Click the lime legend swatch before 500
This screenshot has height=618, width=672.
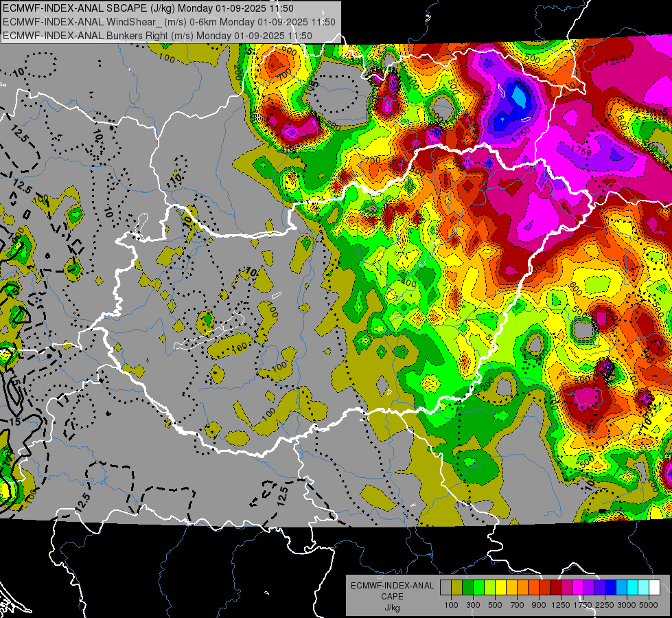(490, 587)
